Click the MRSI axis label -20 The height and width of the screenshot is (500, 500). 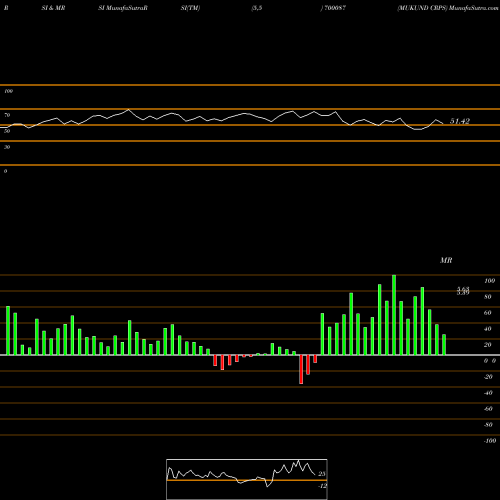pyautogui.click(x=488, y=377)
